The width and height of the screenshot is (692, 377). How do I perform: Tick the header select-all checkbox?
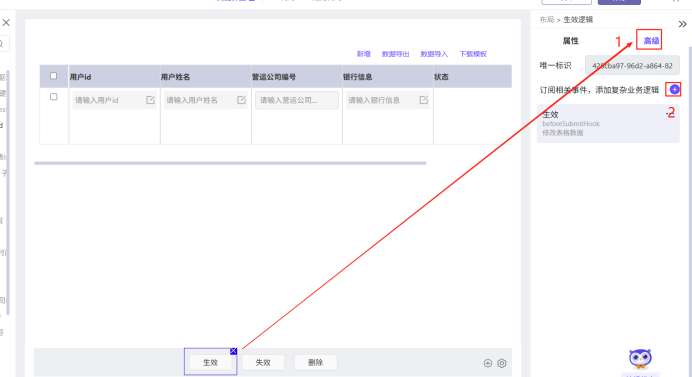(x=53, y=76)
